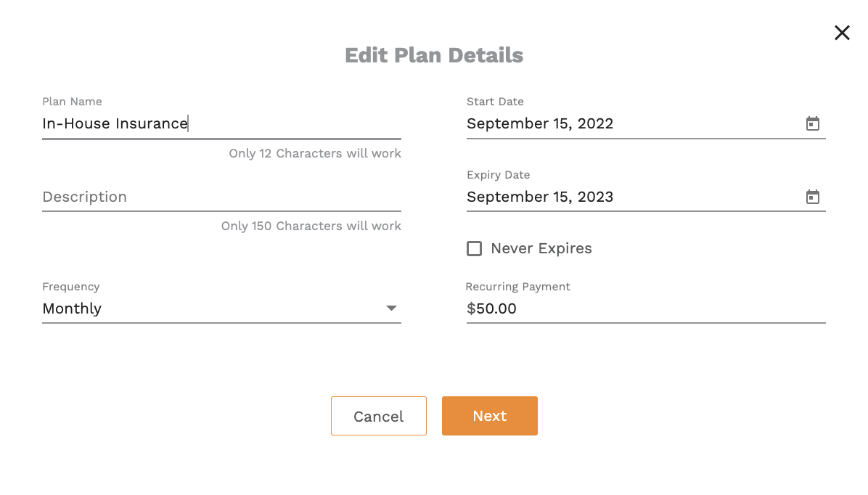The image size is (868, 495).
Task: Click the Cancel button
Action: (379, 416)
